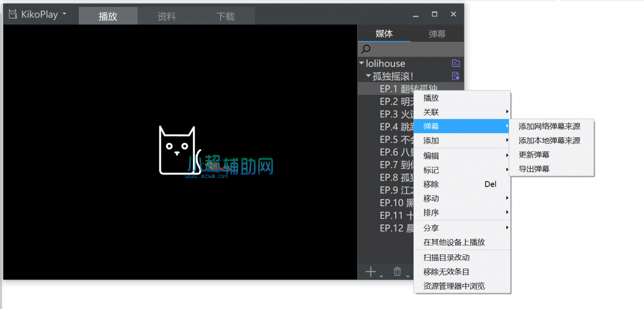This screenshot has height=309, width=644.
Task: Collapse the lolihouse tree node
Action: point(361,63)
